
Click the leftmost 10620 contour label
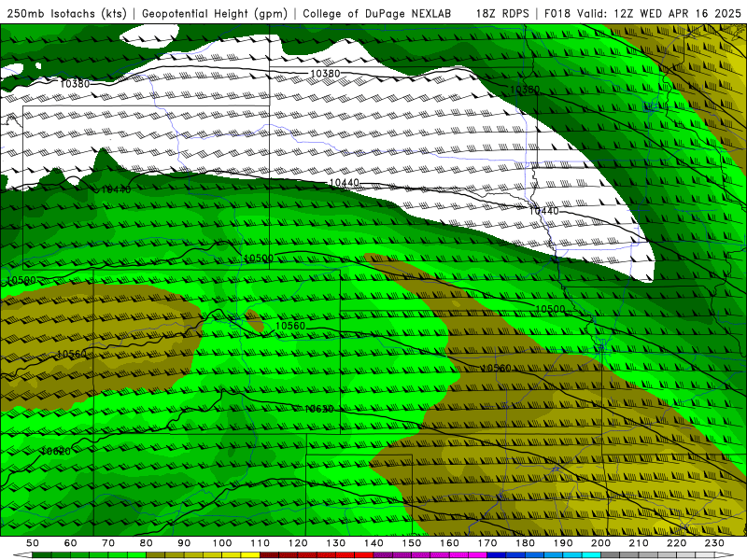(x=56, y=451)
